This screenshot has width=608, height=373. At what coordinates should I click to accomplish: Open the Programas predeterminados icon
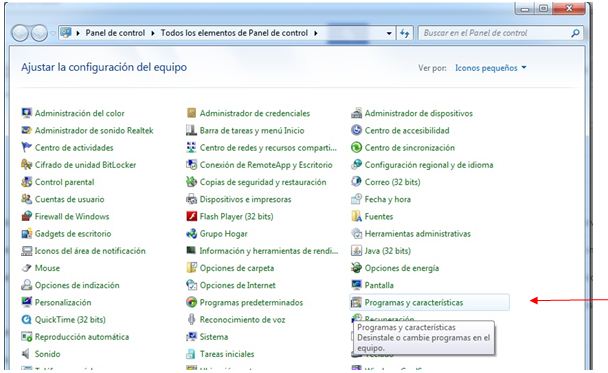192,302
